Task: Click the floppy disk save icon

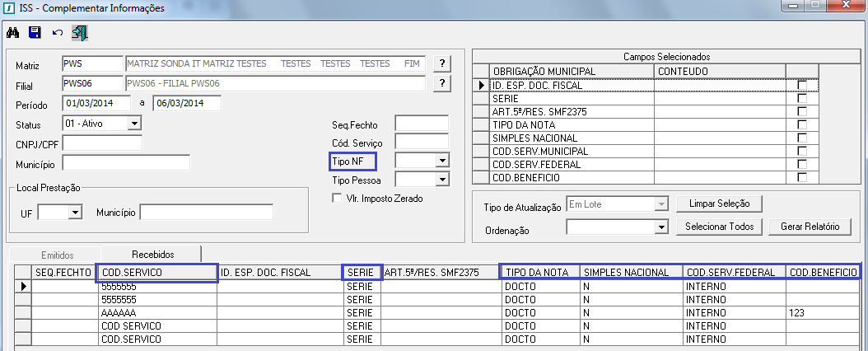Action: [35, 33]
